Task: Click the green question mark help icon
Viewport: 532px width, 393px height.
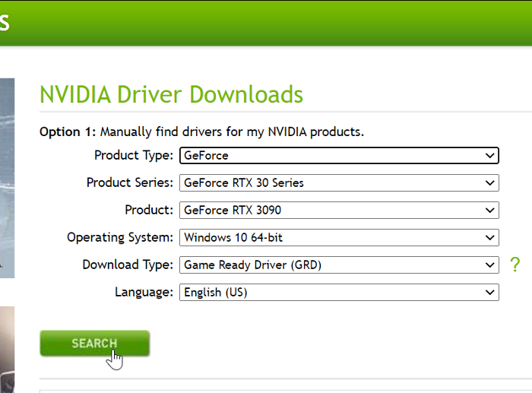Action: click(515, 265)
